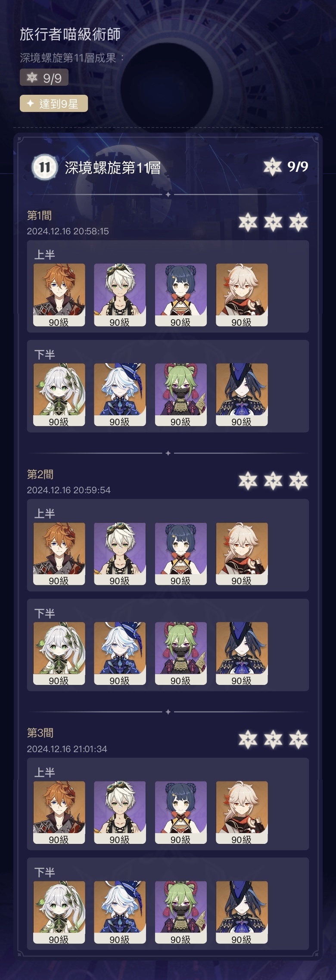Tap Xiangling portrait in Chamber 1 first half
Viewport: 336px width, 980px height.
point(181,295)
